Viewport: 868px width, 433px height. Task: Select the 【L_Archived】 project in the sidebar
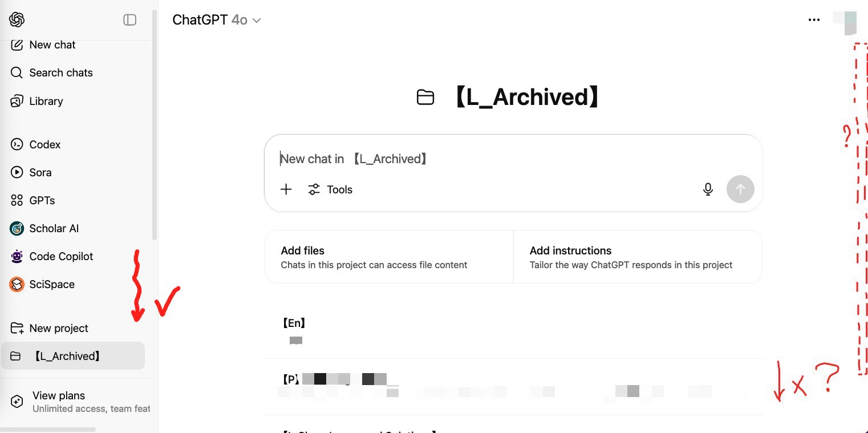pos(73,356)
